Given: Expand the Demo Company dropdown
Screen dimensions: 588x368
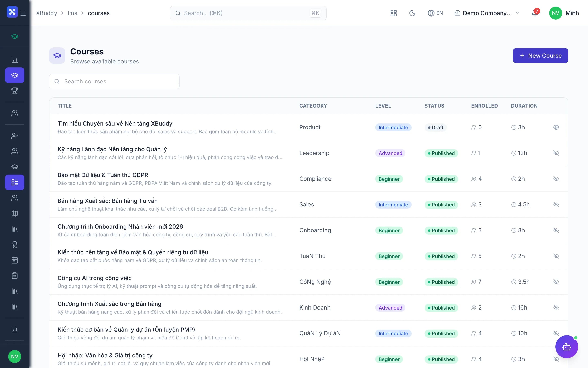Looking at the screenshot, I should 487,13.
